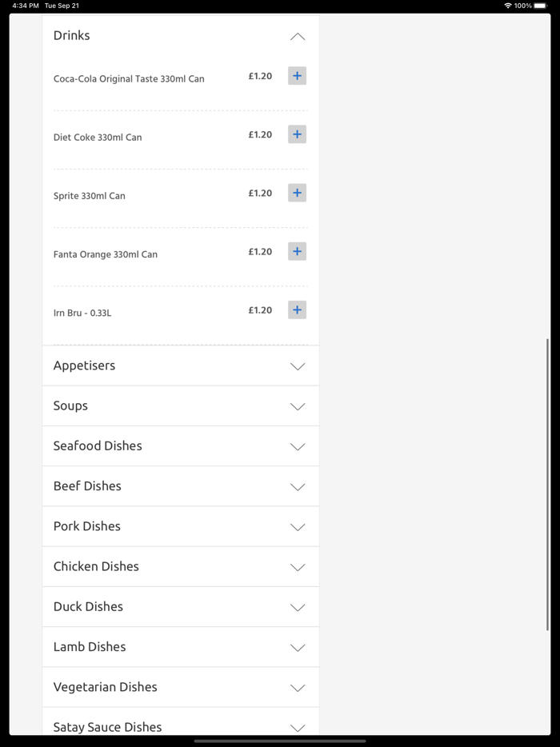Image resolution: width=560 pixels, height=747 pixels.
Task: Open Seafood Dishes chevron arrow
Action: click(x=298, y=446)
